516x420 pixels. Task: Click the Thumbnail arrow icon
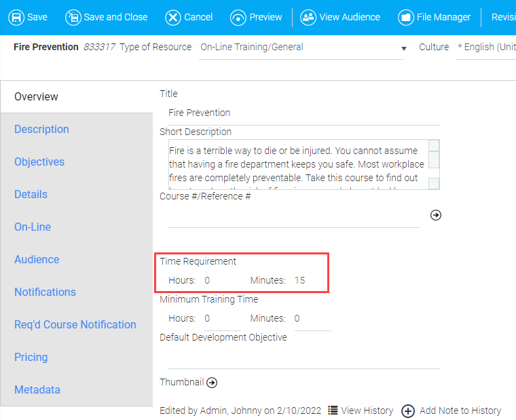(x=212, y=383)
